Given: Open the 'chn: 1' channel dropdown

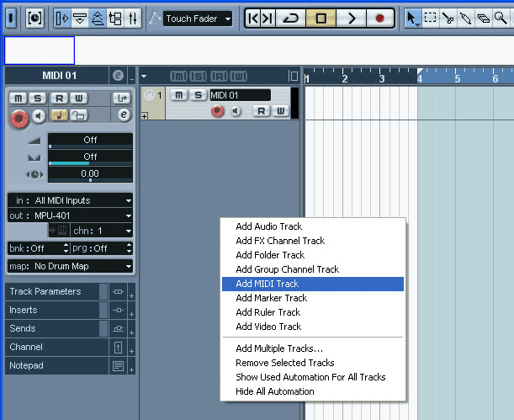Looking at the screenshot, I should (x=102, y=231).
